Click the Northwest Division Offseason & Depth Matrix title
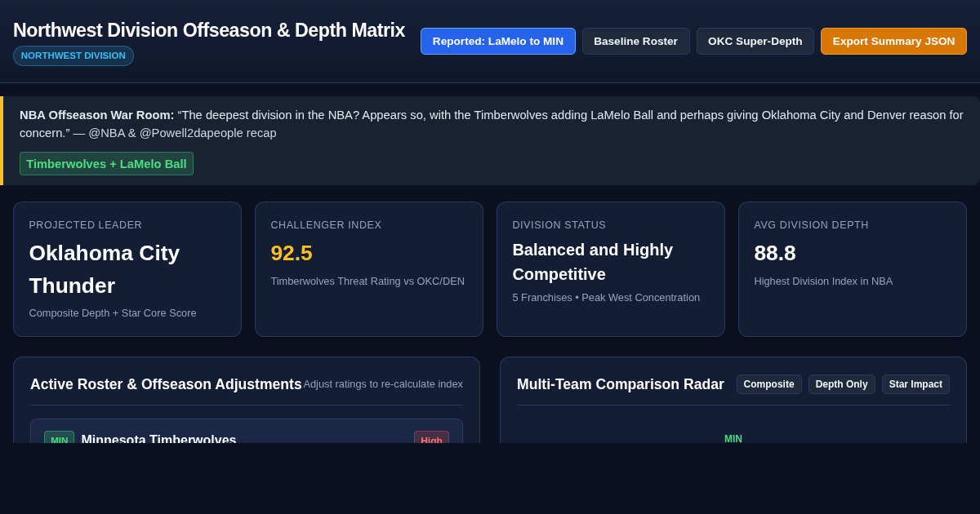Viewport: 980px width, 514px height. 209,30
